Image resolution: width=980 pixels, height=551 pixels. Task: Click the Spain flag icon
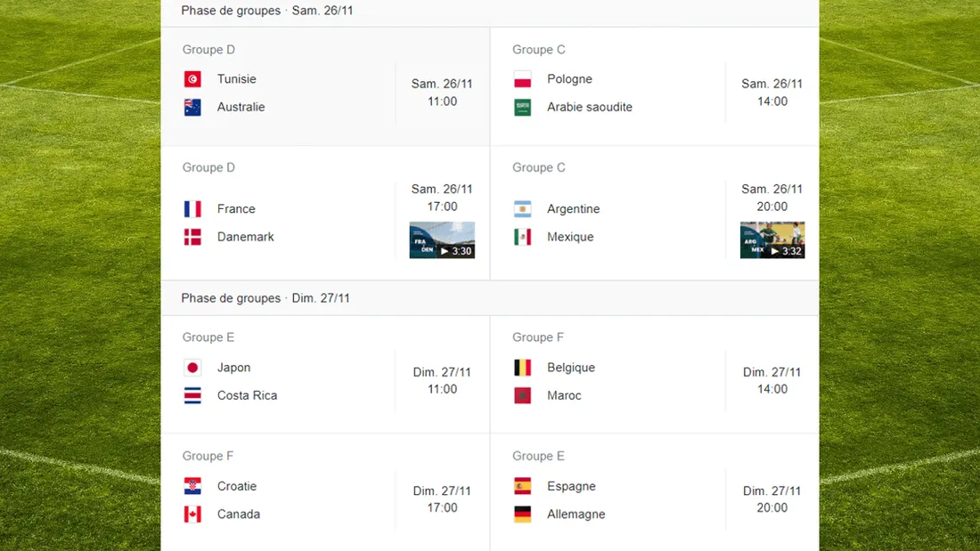[523, 486]
